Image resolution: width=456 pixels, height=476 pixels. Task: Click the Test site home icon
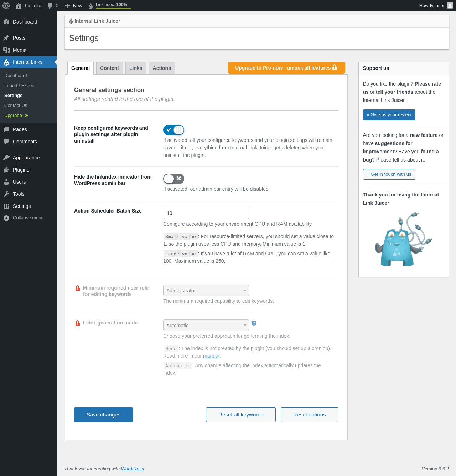tap(19, 6)
